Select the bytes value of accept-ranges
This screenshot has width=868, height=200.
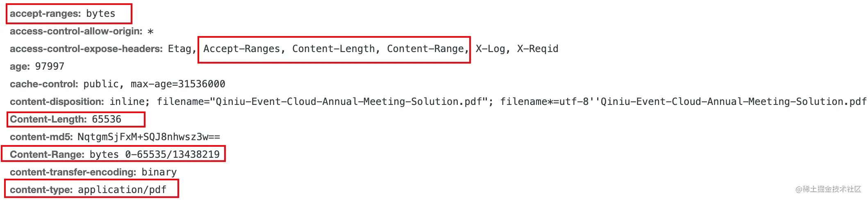coord(101,14)
